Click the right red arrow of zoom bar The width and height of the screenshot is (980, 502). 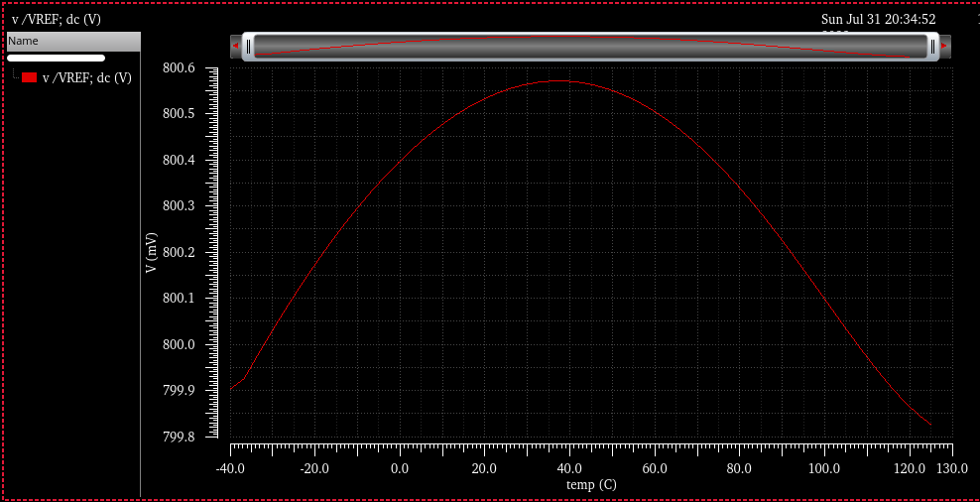944,47
